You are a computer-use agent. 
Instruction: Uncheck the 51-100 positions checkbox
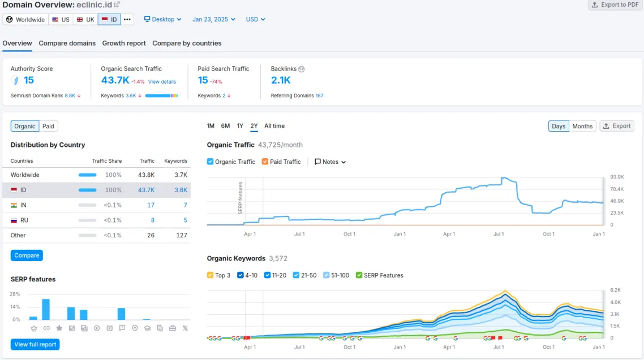(326, 275)
